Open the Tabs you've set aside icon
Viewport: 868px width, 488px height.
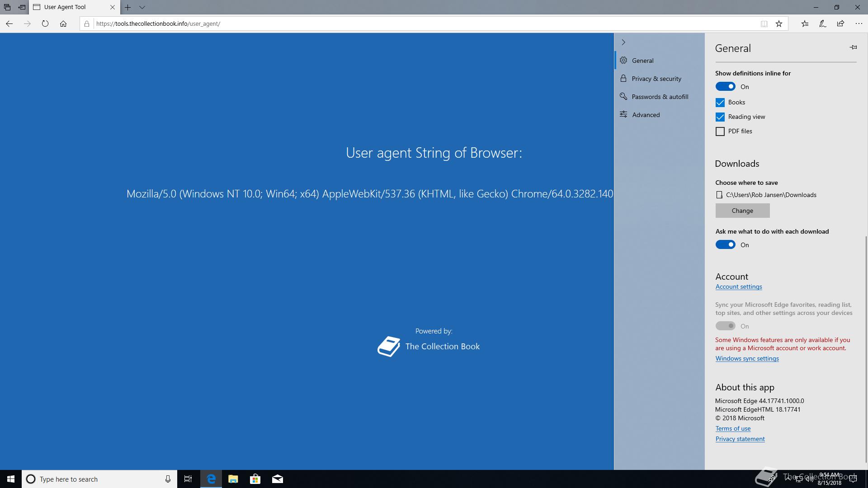7,7
